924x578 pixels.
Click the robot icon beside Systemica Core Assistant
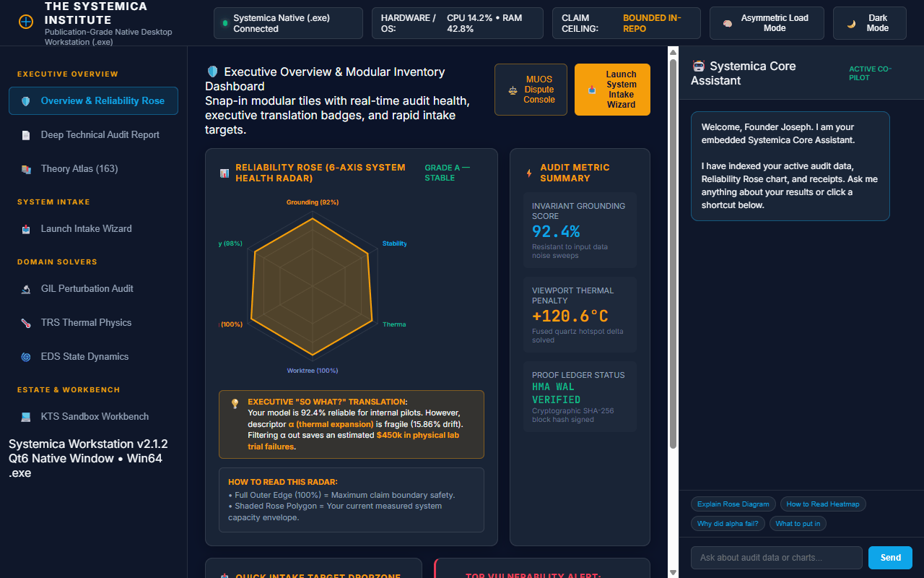point(698,66)
